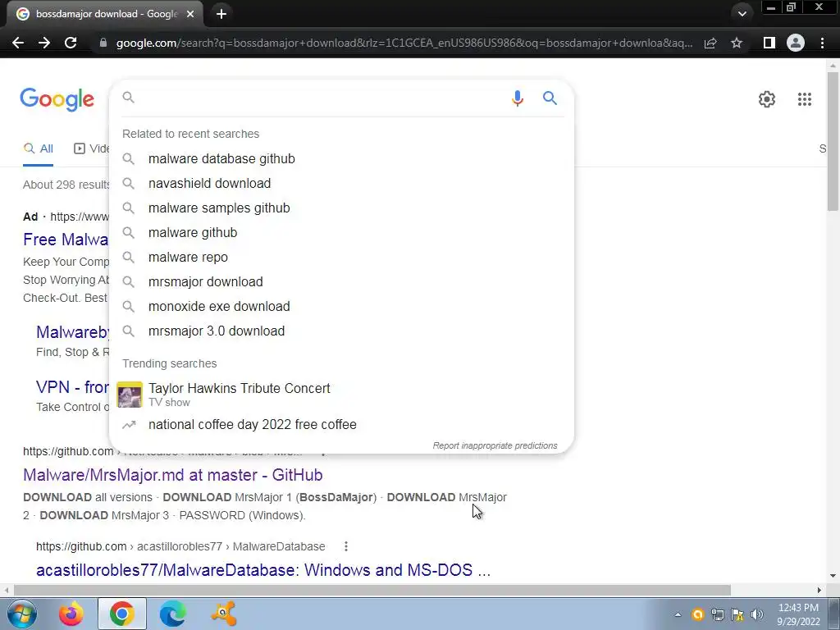Reload the page with the refresh icon
The height and width of the screenshot is (630, 840).
tap(71, 43)
